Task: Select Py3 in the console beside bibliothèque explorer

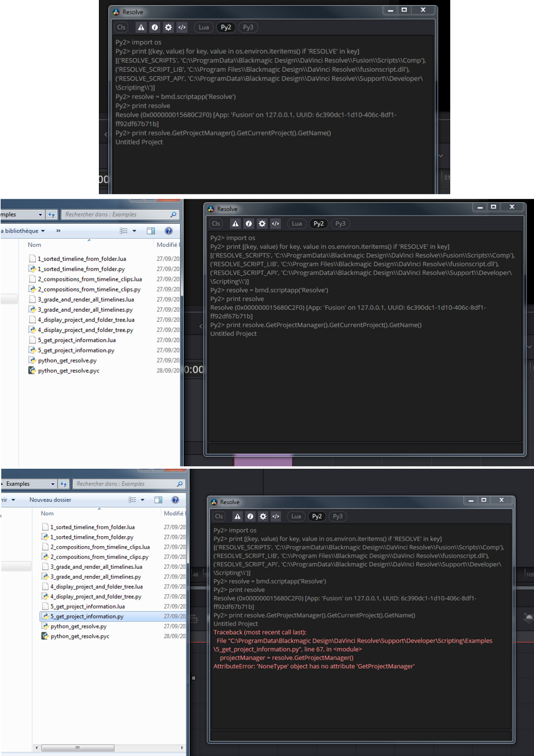Action: [341, 224]
